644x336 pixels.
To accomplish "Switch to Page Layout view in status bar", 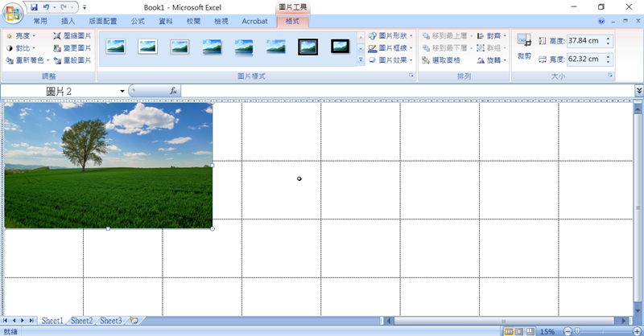I will [x=519, y=331].
